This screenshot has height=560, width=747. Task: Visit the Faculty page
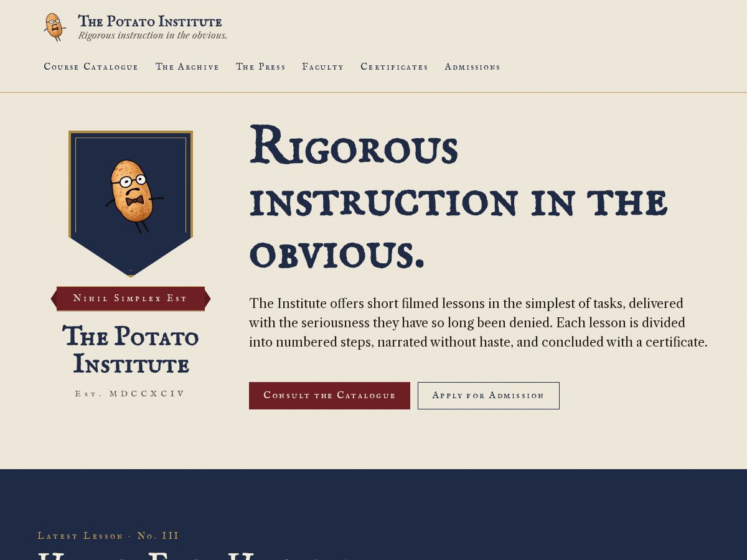pyautogui.click(x=323, y=67)
